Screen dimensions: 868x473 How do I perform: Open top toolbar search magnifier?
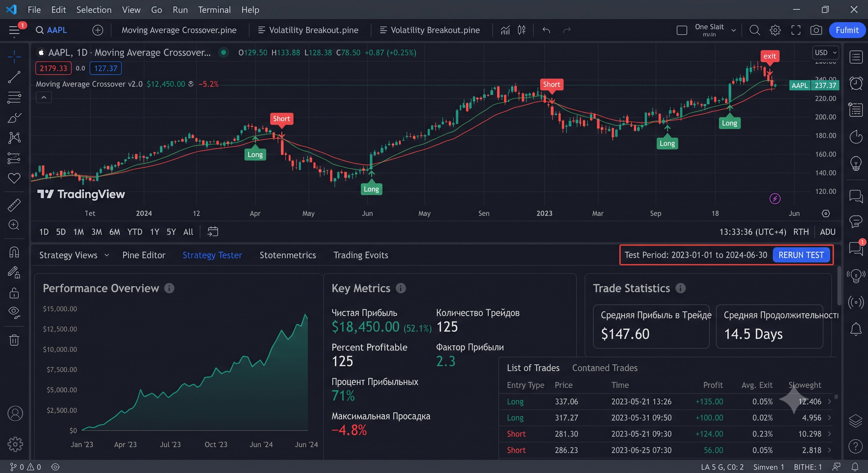pyautogui.click(x=755, y=30)
